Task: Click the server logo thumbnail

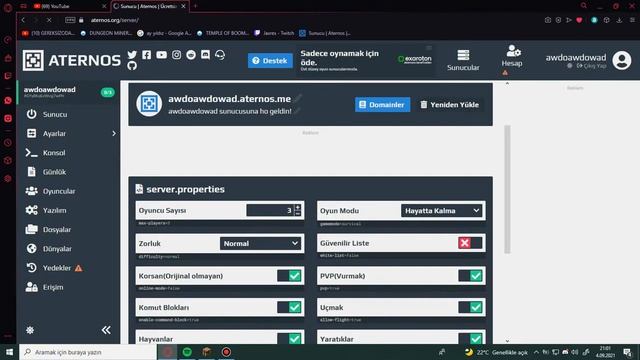Action: [x=149, y=104]
